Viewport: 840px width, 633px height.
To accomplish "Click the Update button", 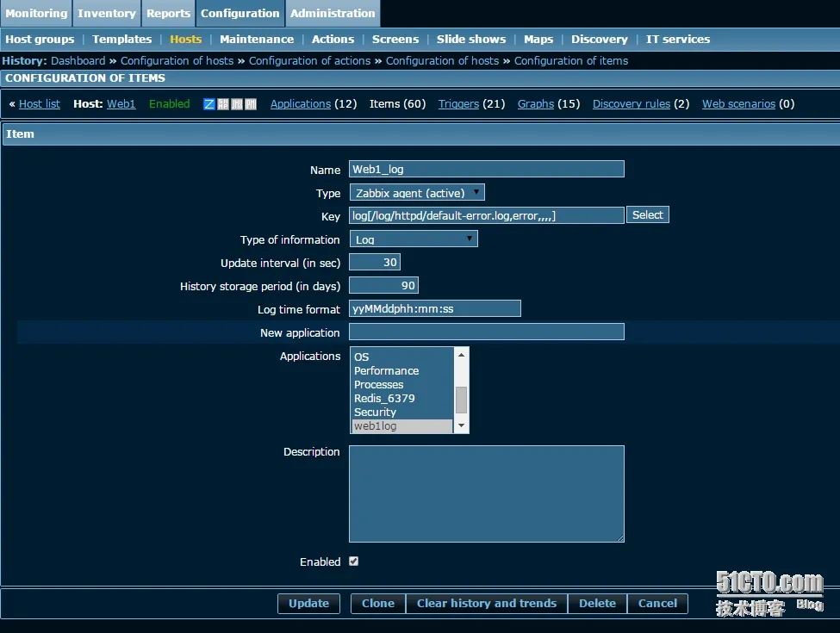I will [308, 604].
